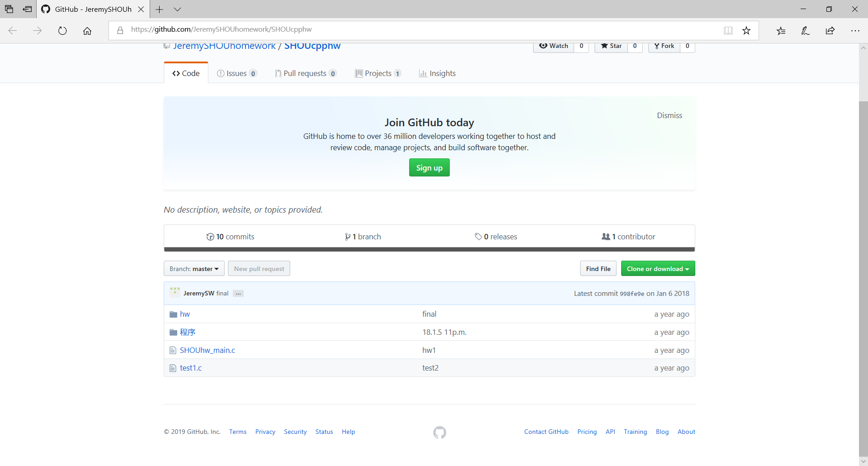The width and height of the screenshot is (868, 466).
Task: Open the test1.c file
Action: [x=191, y=368]
